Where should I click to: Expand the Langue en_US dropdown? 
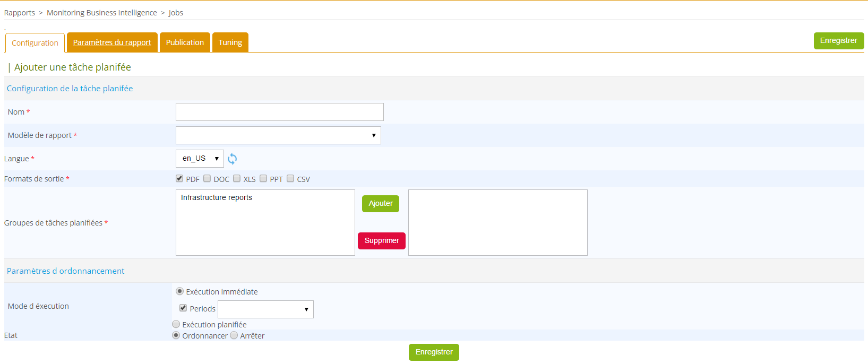coord(200,159)
